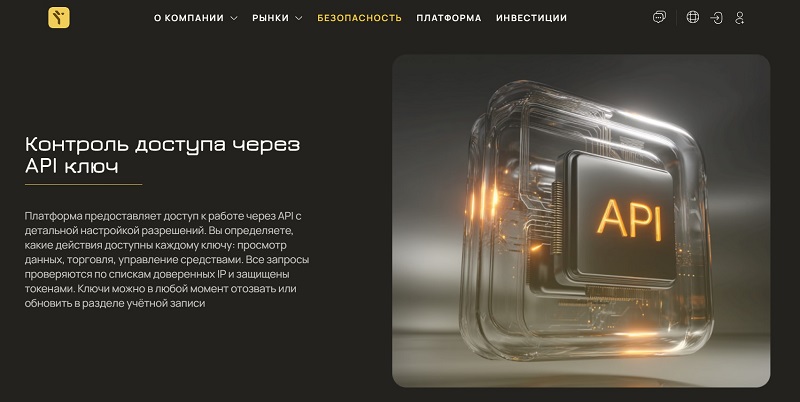Select the highlighted БЕЗОПАСНОСТЬ tab
The image size is (800, 402).
[x=359, y=18]
